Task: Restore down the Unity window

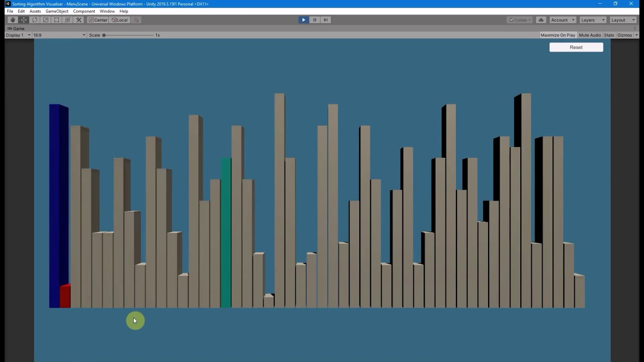Action: coord(615,4)
